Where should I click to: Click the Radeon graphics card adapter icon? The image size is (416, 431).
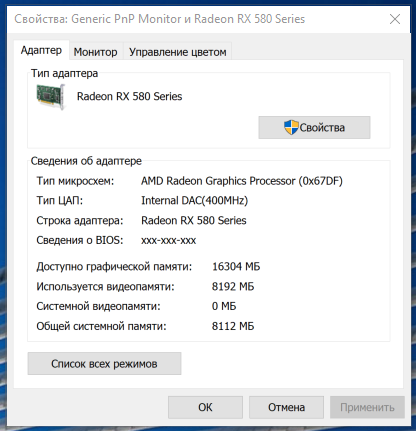click(x=50, y=96)
